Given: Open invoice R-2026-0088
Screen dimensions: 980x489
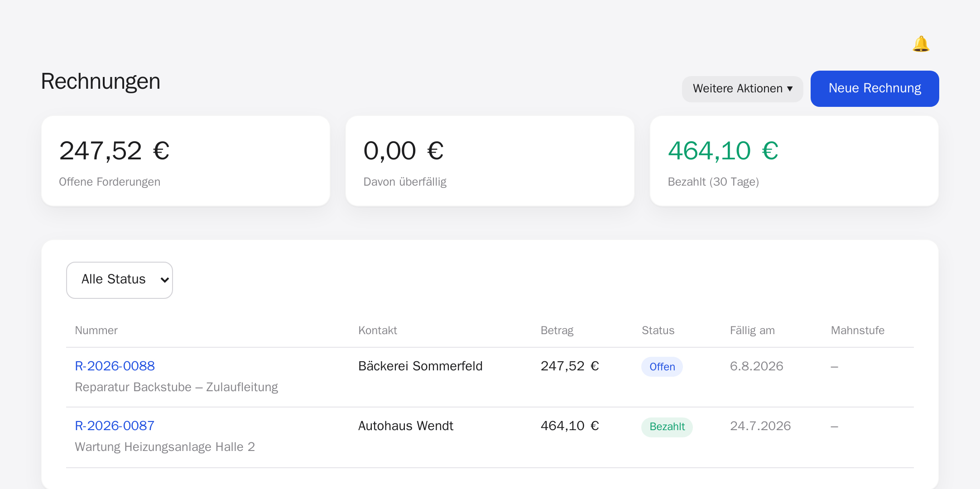Looking at the screenshot, I should (x=115, y=366).
